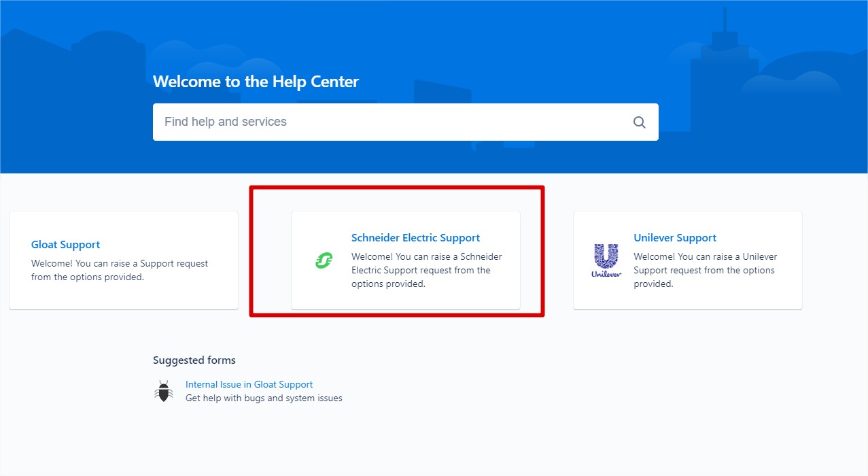
Task: Click Welcome to the Help Center heading
Action: (x=256, y=82)
